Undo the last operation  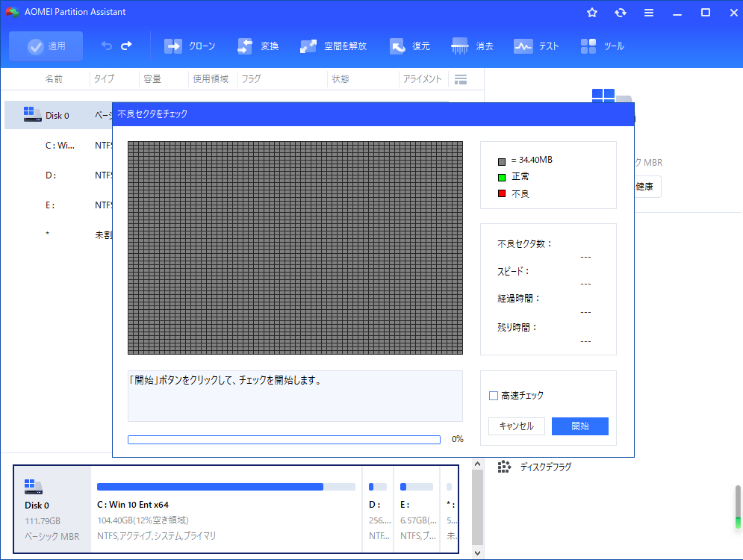tap(107, 46)
